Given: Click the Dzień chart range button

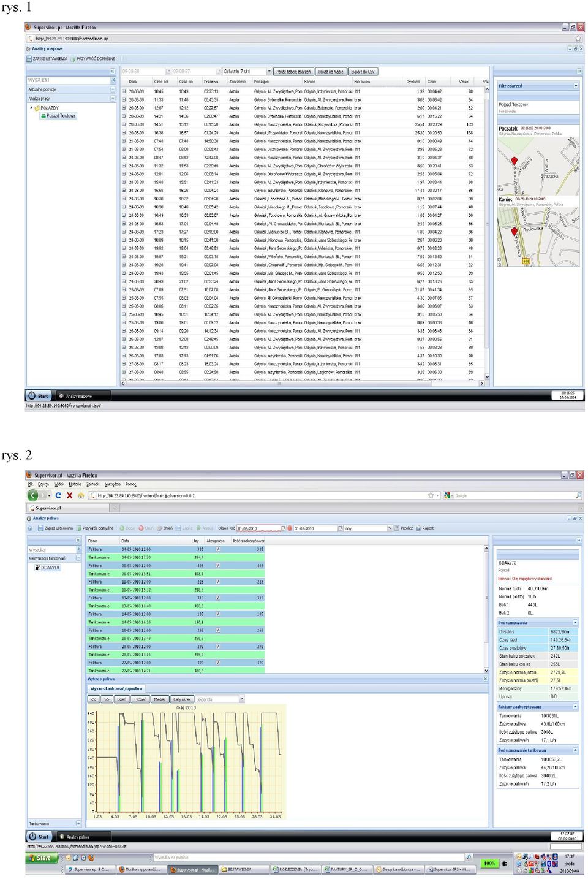Looking at the screenshot, I should pyautogui.click(x=122, y=699).
